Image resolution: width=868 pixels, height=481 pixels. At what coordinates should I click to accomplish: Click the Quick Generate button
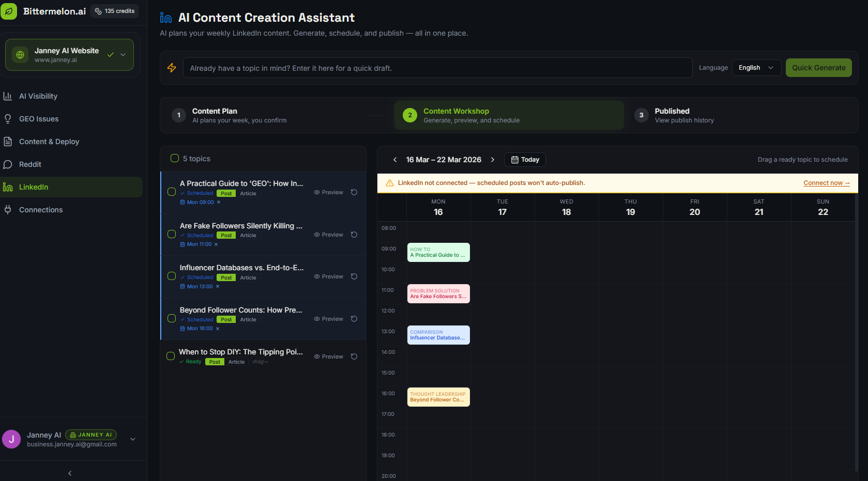click(x=818, y=68)
